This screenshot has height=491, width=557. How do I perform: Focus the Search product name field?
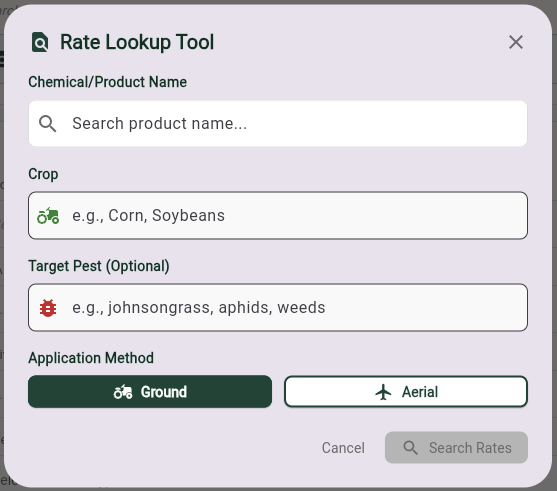(278, 124)
